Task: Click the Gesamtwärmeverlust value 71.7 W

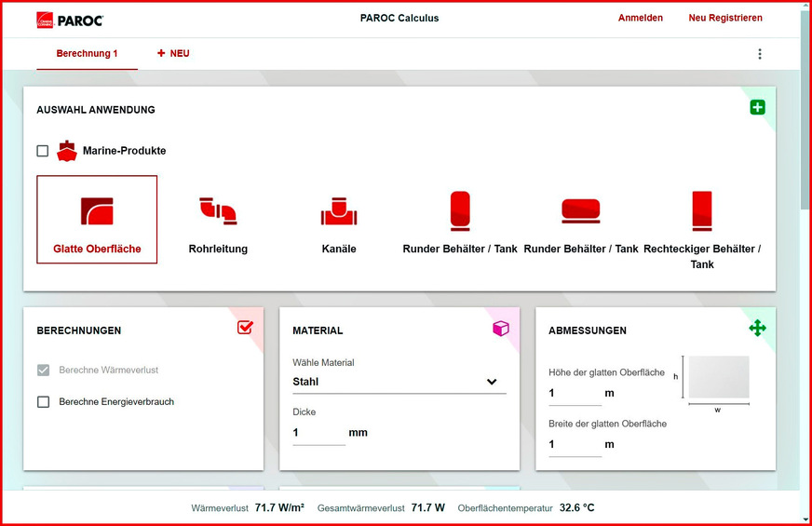Action: click(x=427, y=508)
